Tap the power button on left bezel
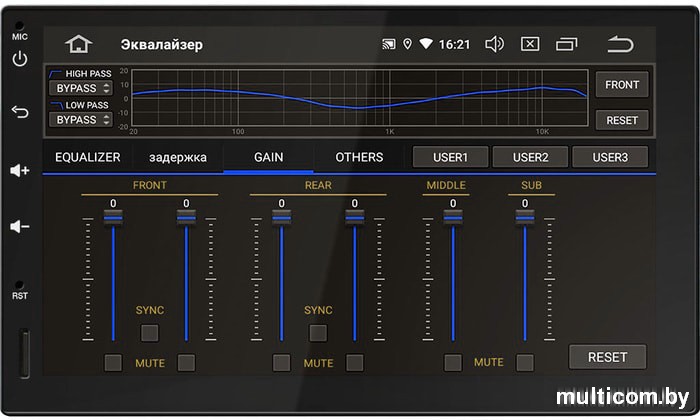This screenshot has width=700, height=420. pyautogui.click(x=20, y=59)
